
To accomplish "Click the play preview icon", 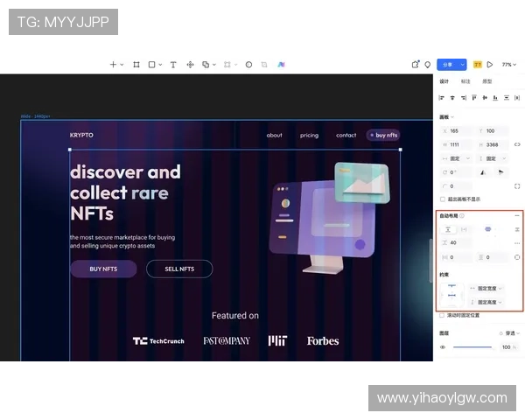I will click(x=490, y=65).
